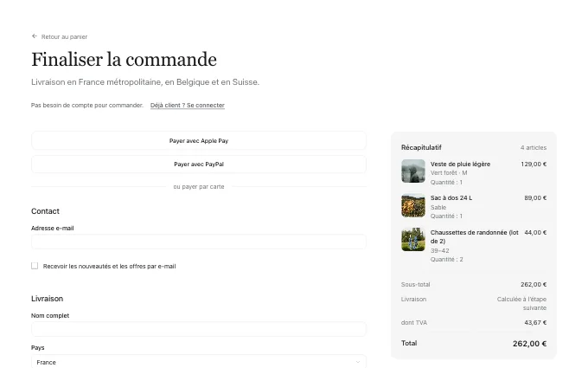This screenshot has height=368, width=588.
Task: Click the Total amount 262,00 €
Action: tap(529, 344)
